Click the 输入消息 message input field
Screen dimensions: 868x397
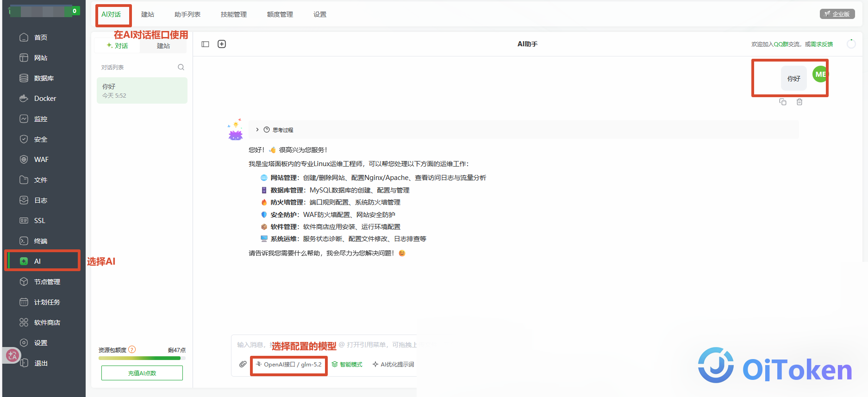tap(324, 345)
